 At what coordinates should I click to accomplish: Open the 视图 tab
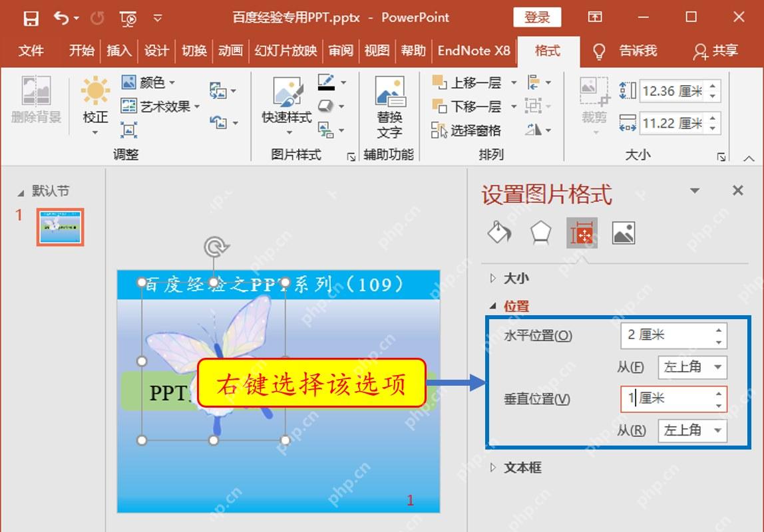pyautogui.click(x=377, y=51)
